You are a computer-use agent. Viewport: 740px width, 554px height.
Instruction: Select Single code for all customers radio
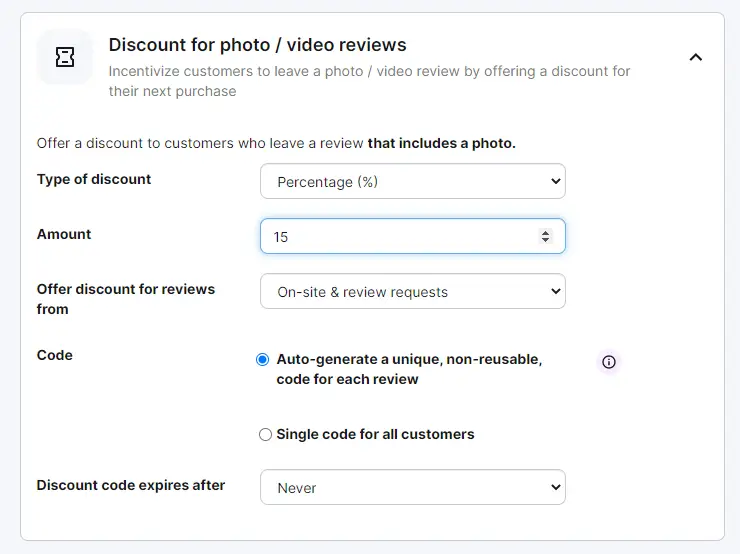tap(265, 434)
